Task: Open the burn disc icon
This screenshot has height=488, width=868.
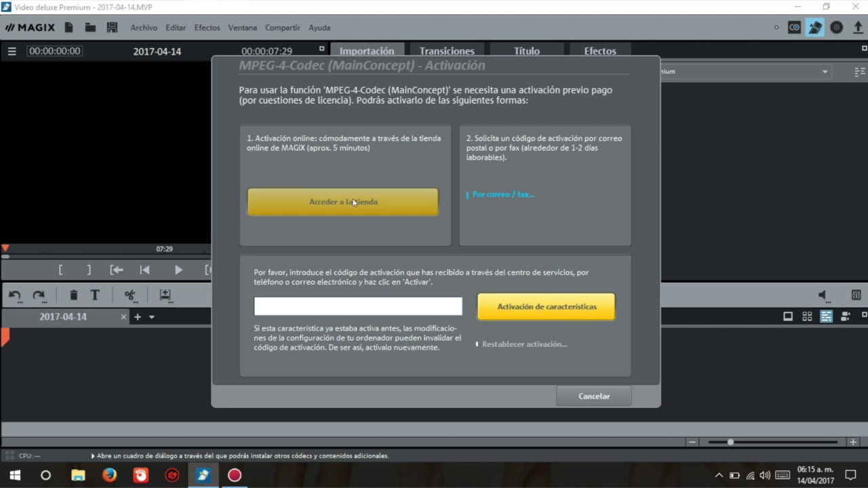Action: [x=837, y=28]
